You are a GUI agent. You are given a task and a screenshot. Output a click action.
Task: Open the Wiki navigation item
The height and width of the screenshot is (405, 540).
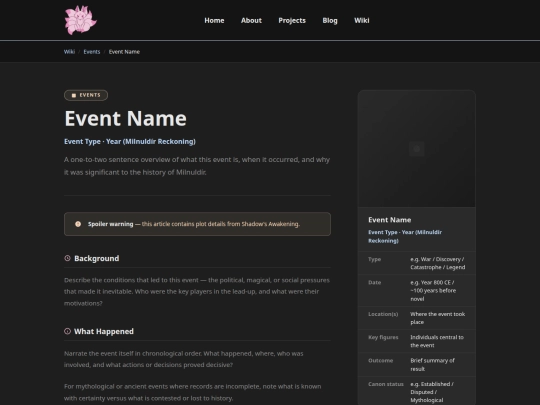pos(362,20)
